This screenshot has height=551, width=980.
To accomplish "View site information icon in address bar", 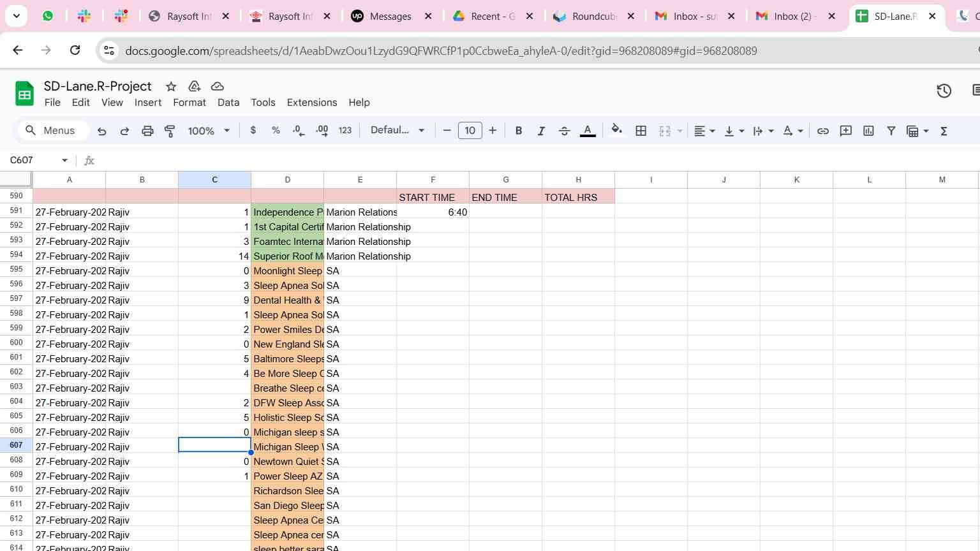I will [109, 50].
